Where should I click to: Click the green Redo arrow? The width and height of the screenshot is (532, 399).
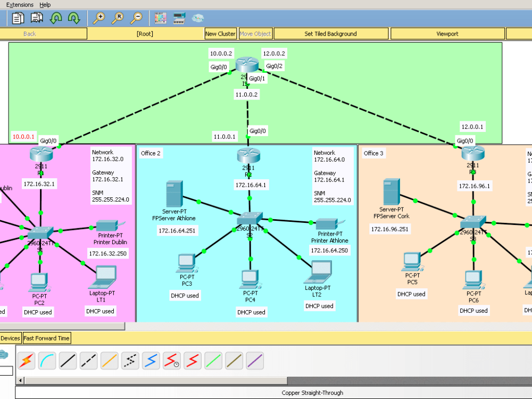pos(74,18)
